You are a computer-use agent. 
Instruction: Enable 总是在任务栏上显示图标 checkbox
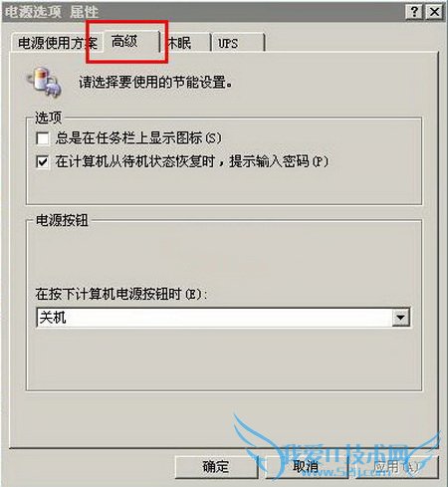pyautogui.click(x=43, y=138)
